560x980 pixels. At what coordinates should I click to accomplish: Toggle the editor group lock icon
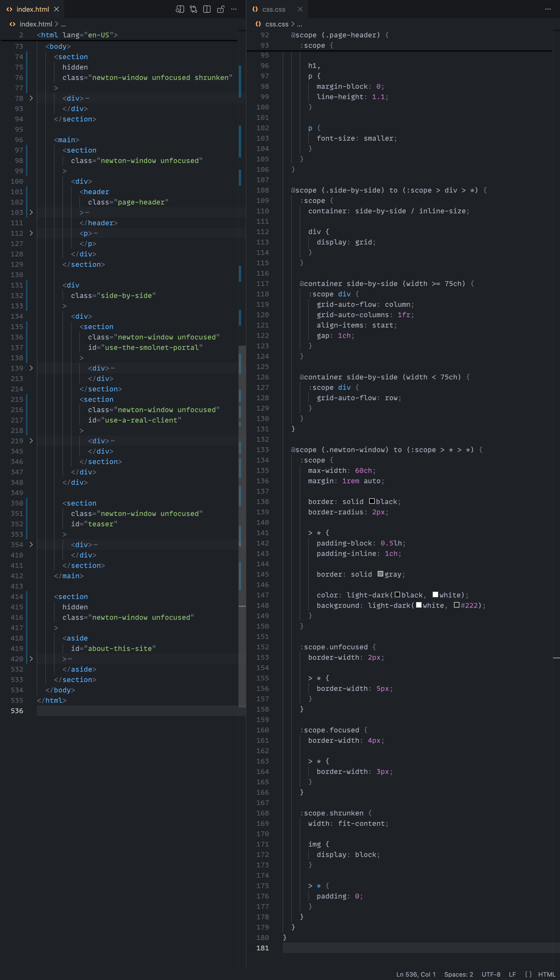(x=220, y=9)
